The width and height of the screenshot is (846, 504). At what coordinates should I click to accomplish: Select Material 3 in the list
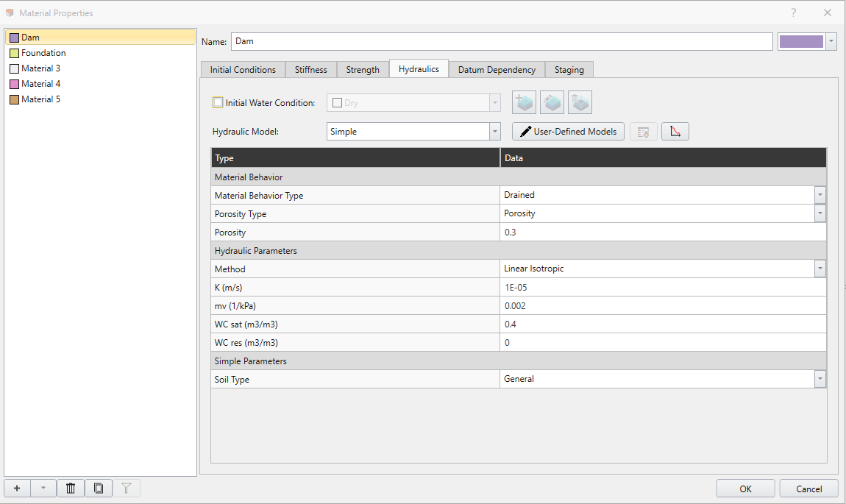pyautogui.click(x=100, y=68)
